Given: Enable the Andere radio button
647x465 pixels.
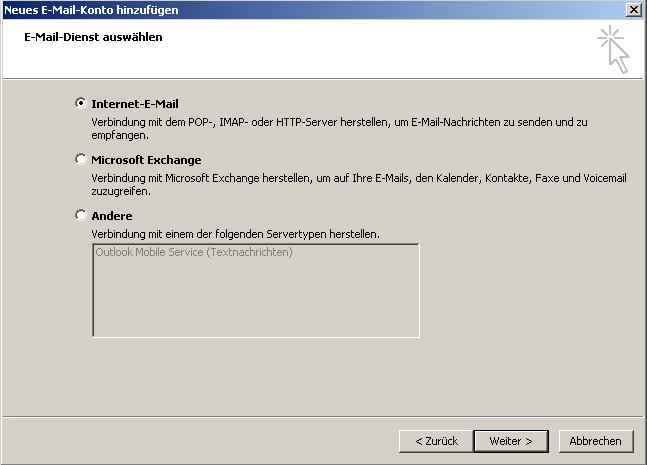Looking at the screenshot, I should pos(81,215).
